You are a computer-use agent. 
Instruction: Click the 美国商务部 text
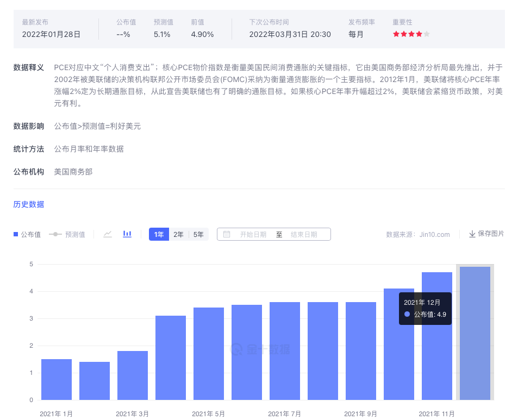(x=73, y=172)
